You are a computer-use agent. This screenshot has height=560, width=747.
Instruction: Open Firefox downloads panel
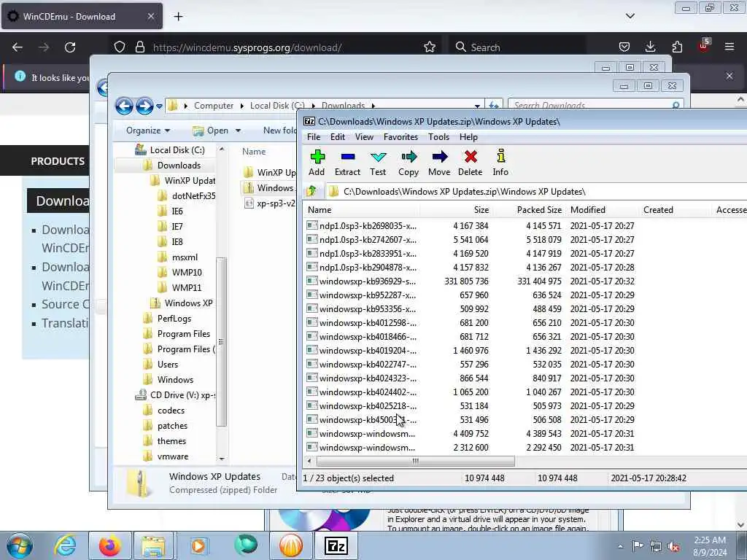pos(650,47)
